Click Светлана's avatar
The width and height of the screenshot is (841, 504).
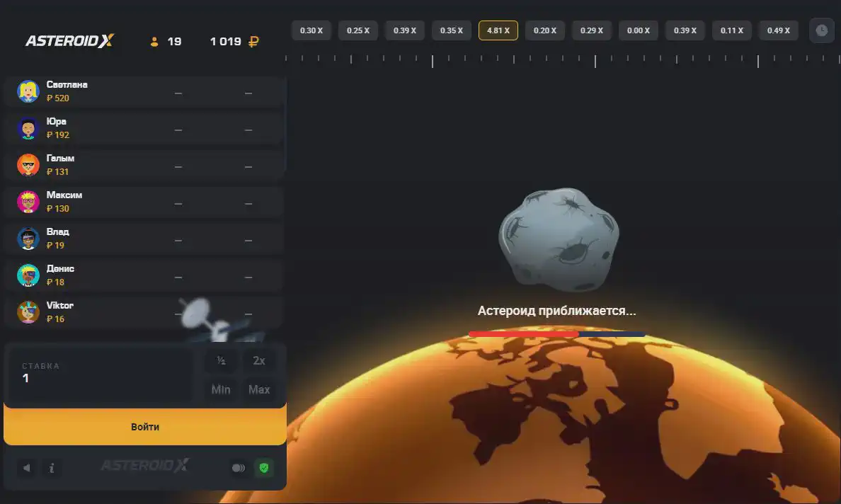pos(28,91)
